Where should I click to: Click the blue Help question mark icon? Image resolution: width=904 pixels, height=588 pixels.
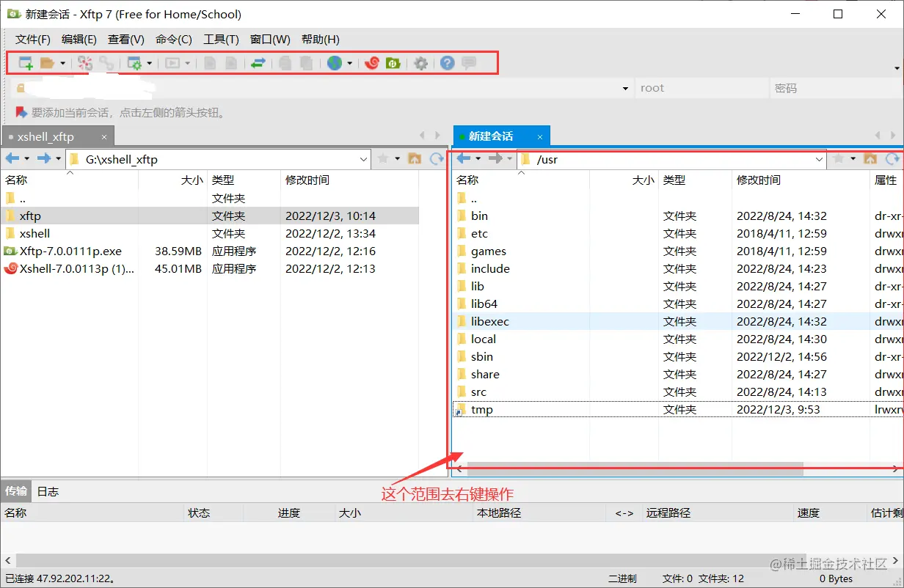448,63
